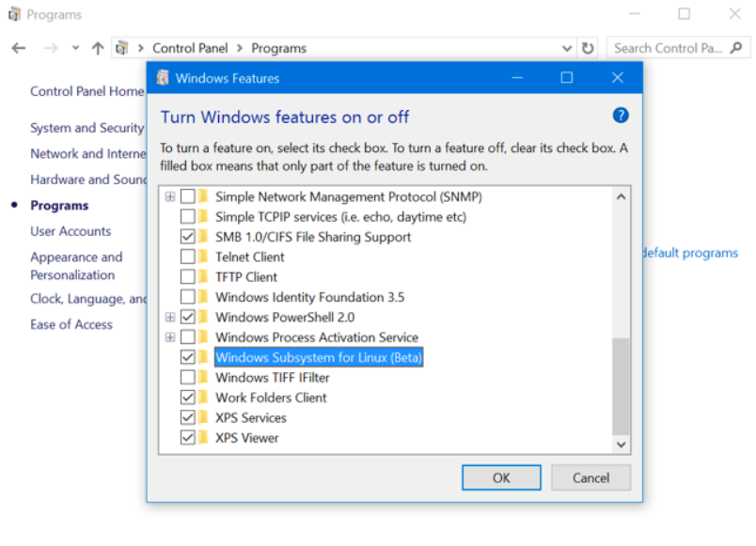Uncheck SMB 1.0/CIFS File Sharing Support
756x546 pixels.
(x=188, y=237)
